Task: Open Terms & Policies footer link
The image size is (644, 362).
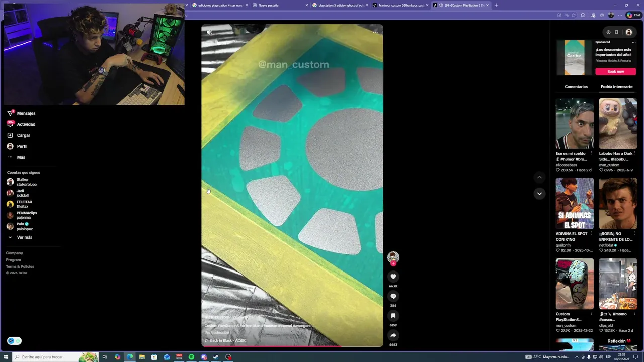Action: click(x=20, y=266)
